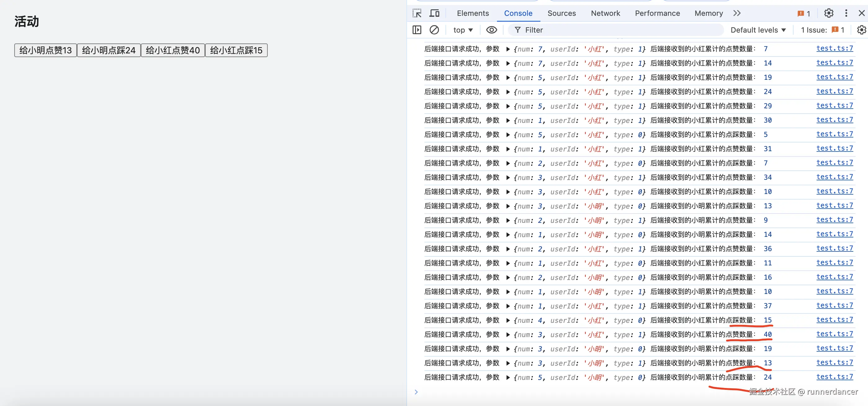Switch to the Elements tab
Viewport: 868px width, 406px height.
pos(472,13)
